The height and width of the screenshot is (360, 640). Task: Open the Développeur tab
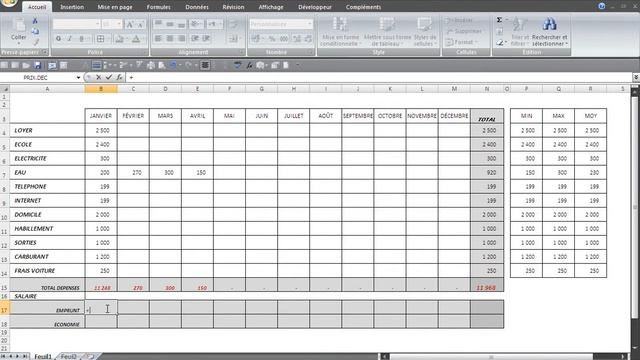pos(315,7)
